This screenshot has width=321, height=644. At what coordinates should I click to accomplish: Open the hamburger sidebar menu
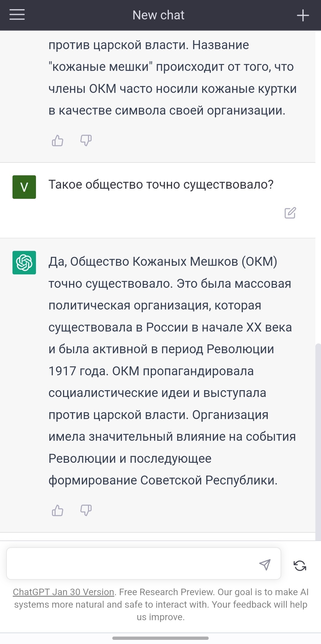[x=17, y=15]
